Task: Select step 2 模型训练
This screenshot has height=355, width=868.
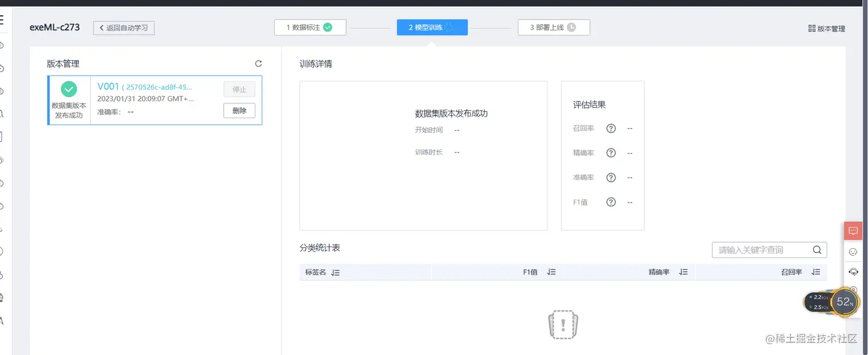Action: click(x=432, y=28)
